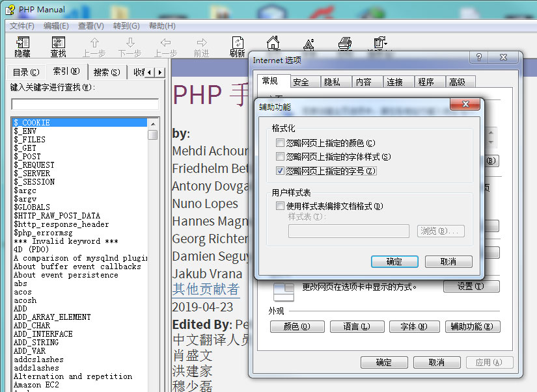Click the 颜色(O) button
This screenshot has width=537, height=392.
(297, 326)
